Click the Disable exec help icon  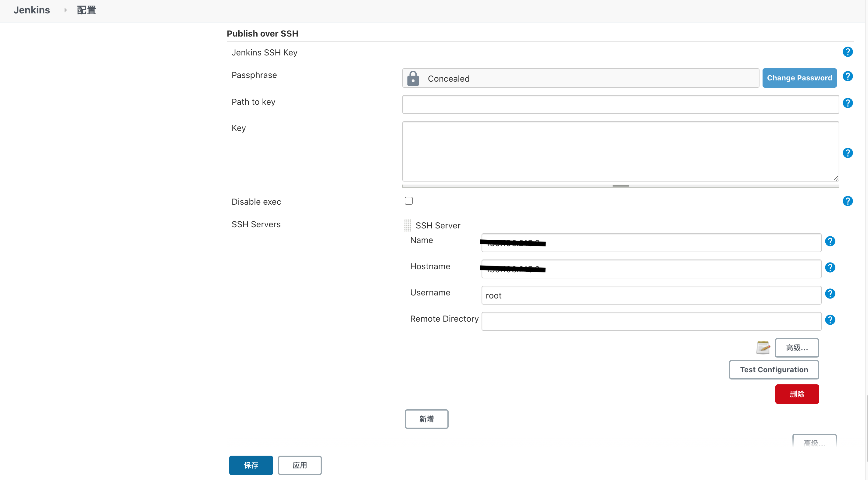point(848,201)
